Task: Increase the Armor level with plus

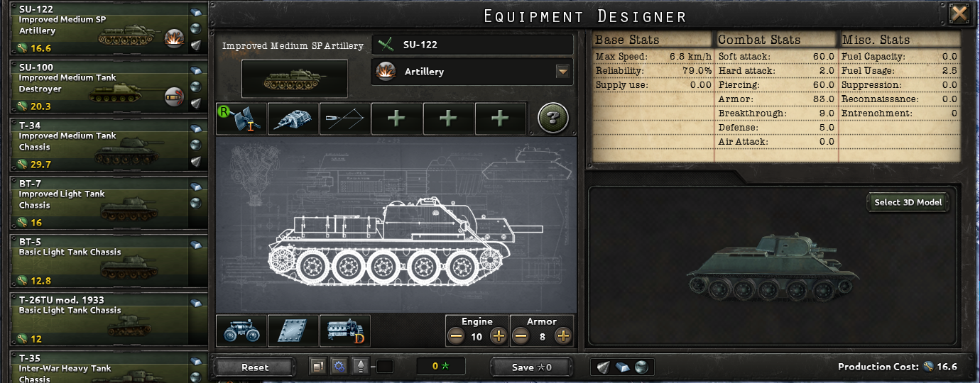Action: click(x=563, y=336)
